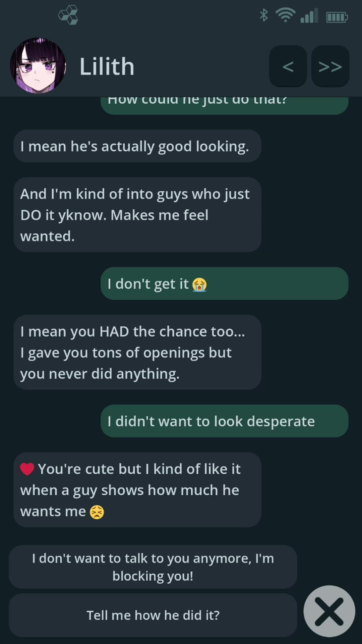The width and height of the screenshot is (362, 644).
Task: Tap the persevering face emoji after "wants me"
Action: (x=97, y=512)
